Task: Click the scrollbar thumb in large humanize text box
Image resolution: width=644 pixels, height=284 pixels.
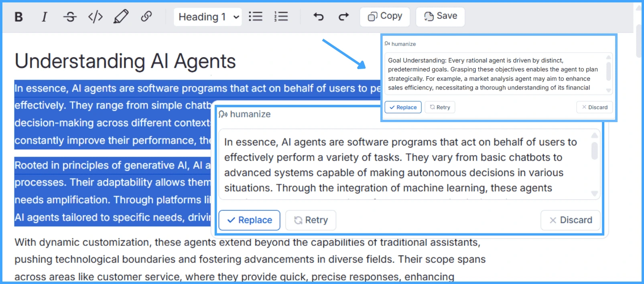Action: point(595,151)
